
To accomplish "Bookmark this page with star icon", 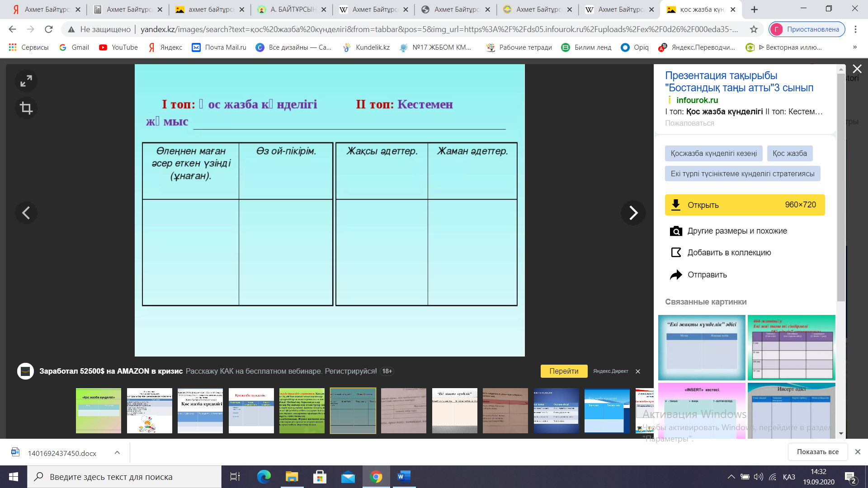I will tap(754, 29).
